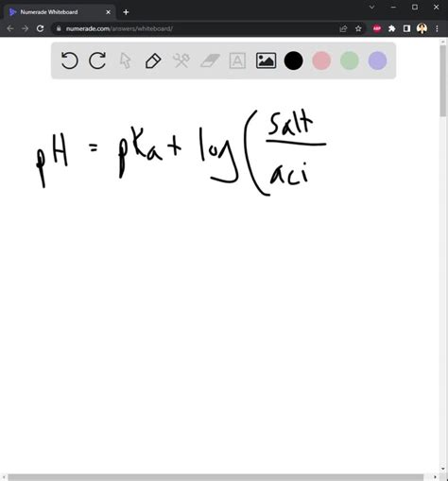Screen dimensions: 448x481
Task: Bookmark this page with star
Action: coord(358,28)
